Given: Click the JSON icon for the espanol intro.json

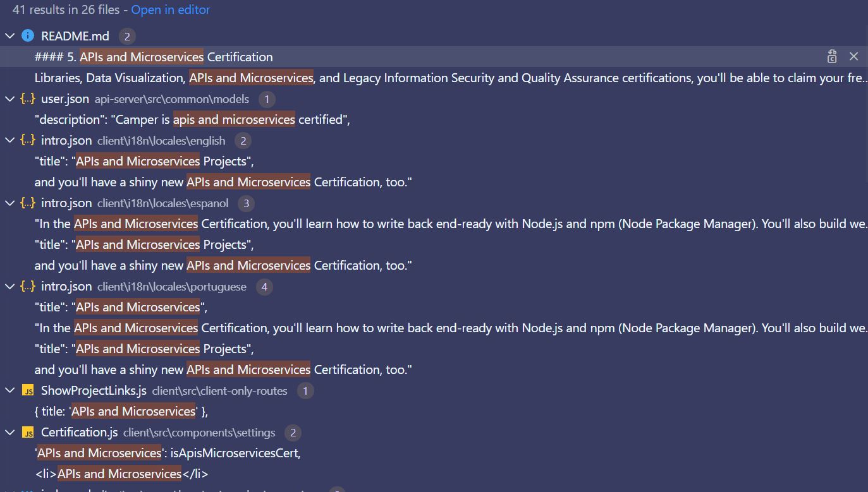Looking at the screenshot, I should click(28, 203).
